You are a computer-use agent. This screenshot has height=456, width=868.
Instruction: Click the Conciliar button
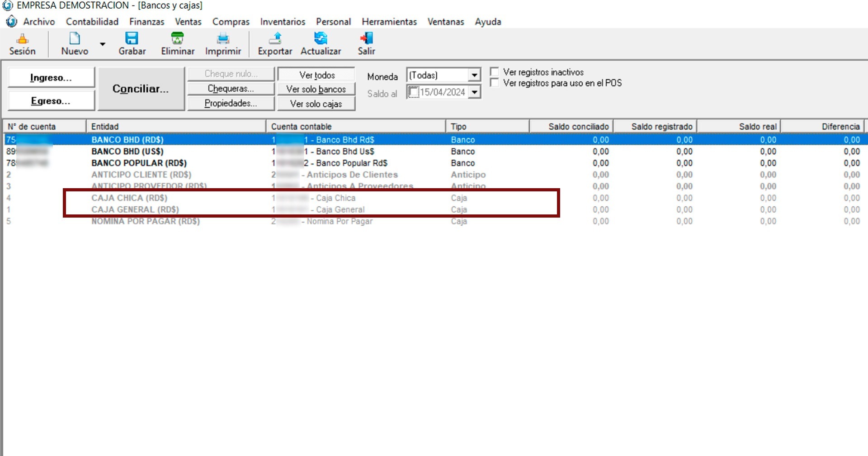pyautogui.click(x=141, y=89)
